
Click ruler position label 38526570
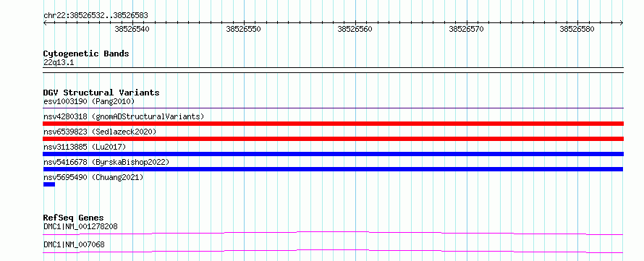click(x=467, y=29)
